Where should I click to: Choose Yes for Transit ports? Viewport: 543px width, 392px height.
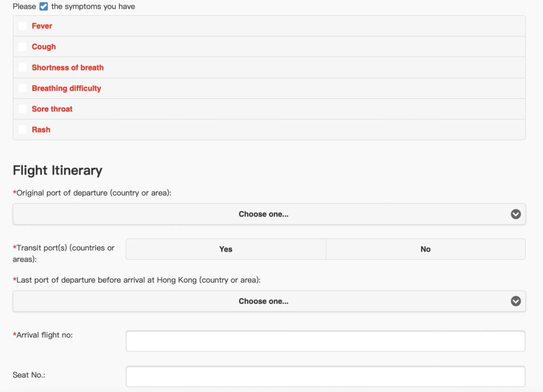[226, 249]
